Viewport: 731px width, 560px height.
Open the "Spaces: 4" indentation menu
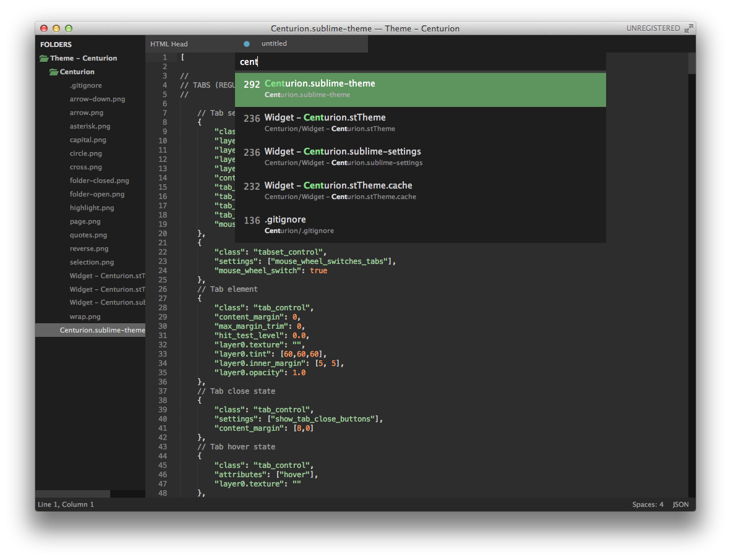pos(648,504)
